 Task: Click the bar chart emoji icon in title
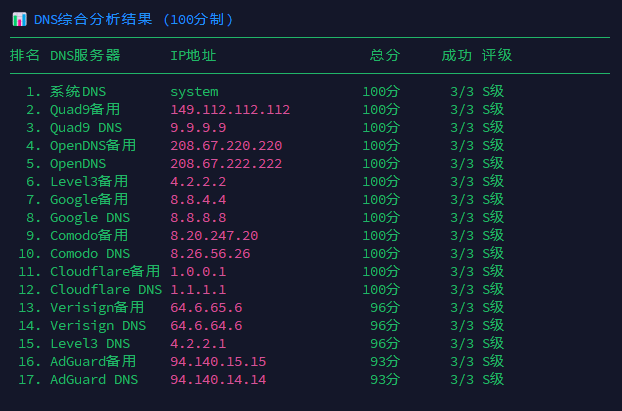point(19,19)
